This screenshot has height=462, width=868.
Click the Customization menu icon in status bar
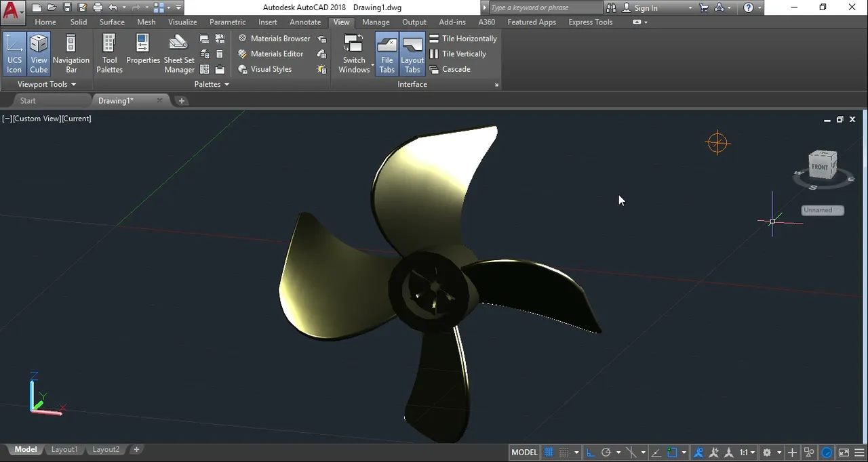click(x=860, y=453)
